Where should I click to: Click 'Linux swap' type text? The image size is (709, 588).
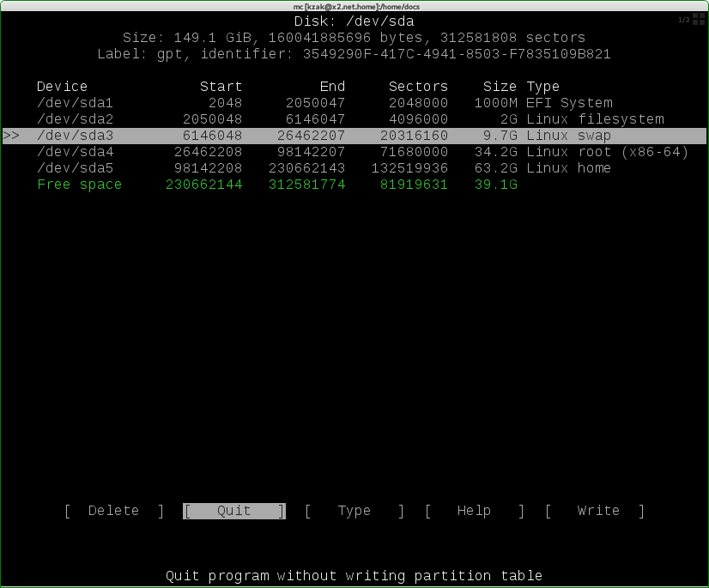(568, 136)
